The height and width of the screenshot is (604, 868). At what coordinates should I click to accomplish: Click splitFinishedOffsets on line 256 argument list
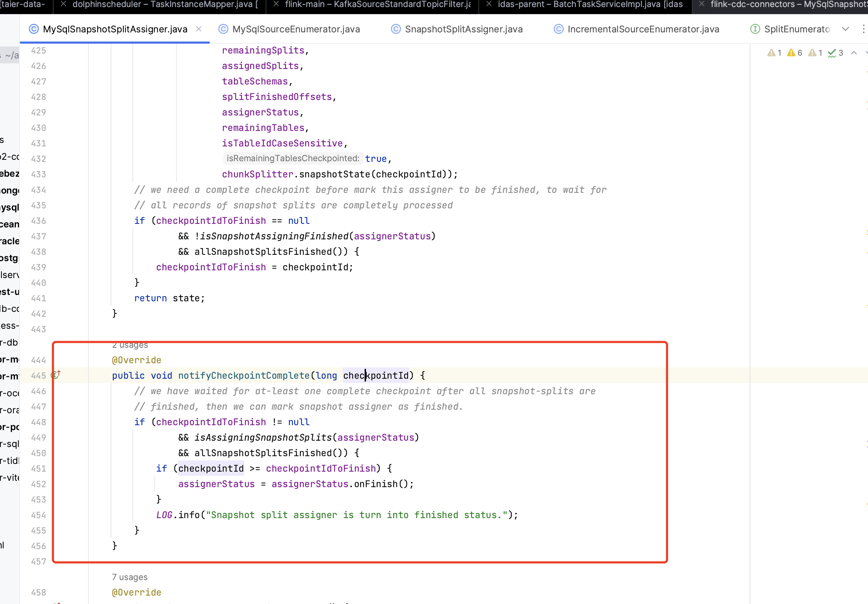click(x=277, y=97)
